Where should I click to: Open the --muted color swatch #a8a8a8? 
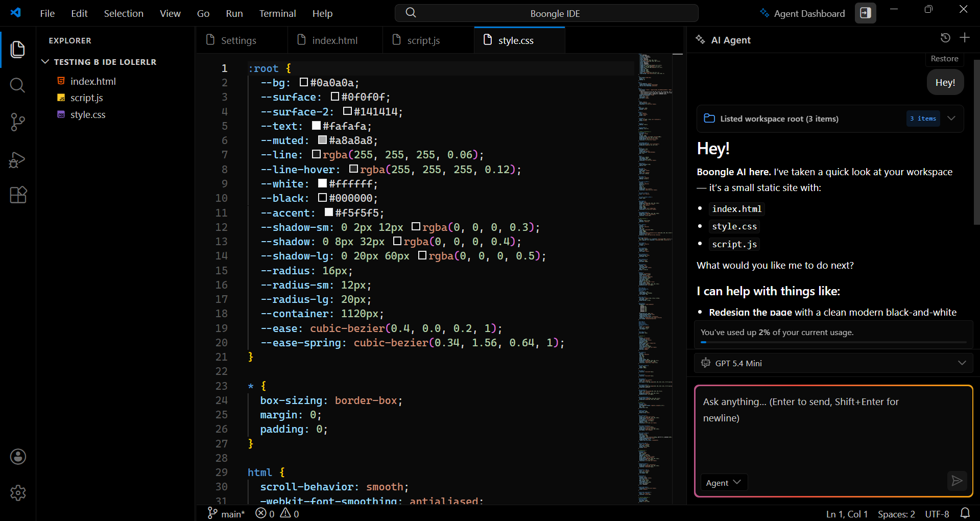coord(322,140)
